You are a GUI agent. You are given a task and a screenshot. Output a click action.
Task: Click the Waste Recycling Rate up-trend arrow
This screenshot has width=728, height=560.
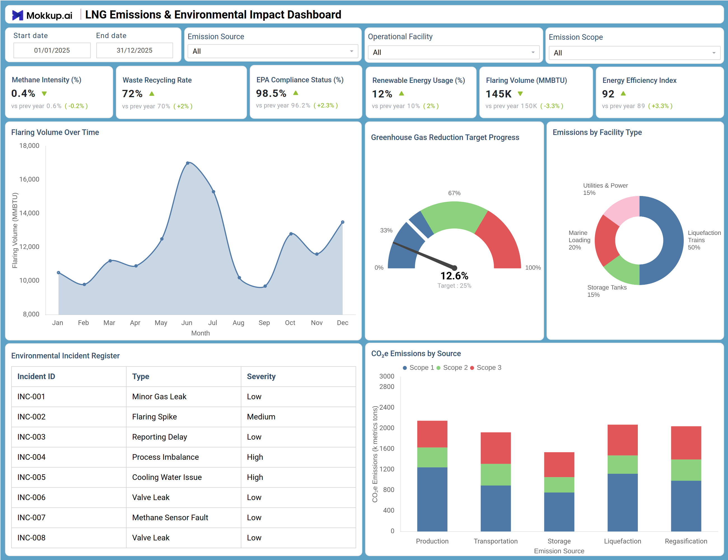(x=152, y=94)
